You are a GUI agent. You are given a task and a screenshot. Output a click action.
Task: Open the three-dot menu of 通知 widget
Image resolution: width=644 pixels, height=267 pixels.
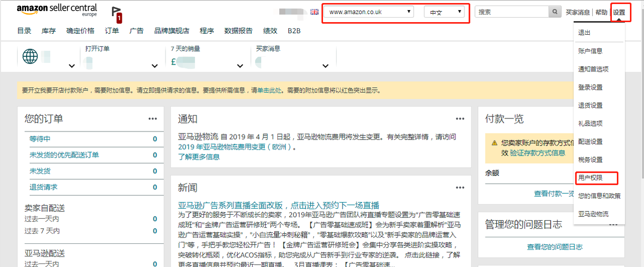pyautogui.click(x=460, y=118)
